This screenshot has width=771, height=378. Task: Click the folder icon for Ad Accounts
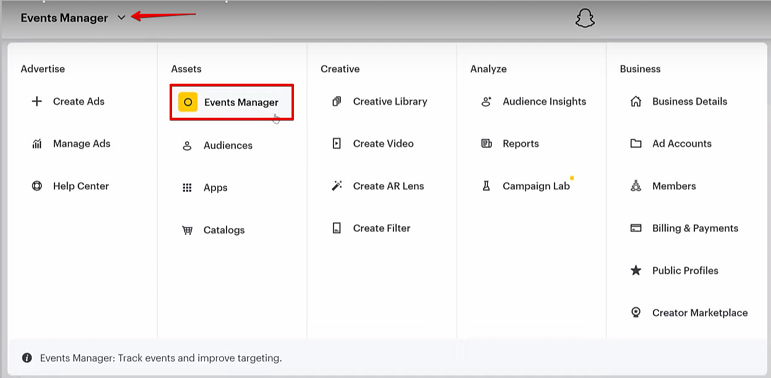click(x=636, y=144)
